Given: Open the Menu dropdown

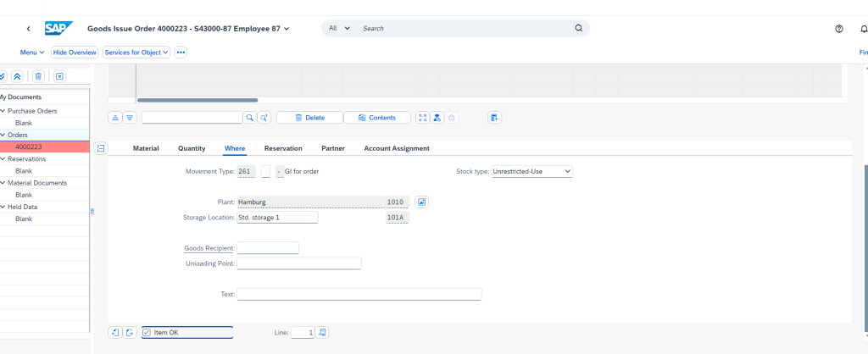Looking at the screenshot, I should [x=32, y=53].
